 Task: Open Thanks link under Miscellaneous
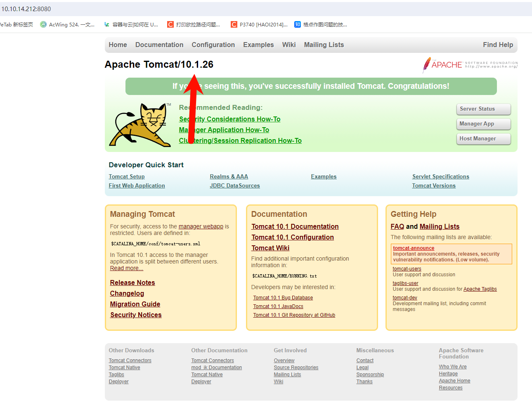364,382
